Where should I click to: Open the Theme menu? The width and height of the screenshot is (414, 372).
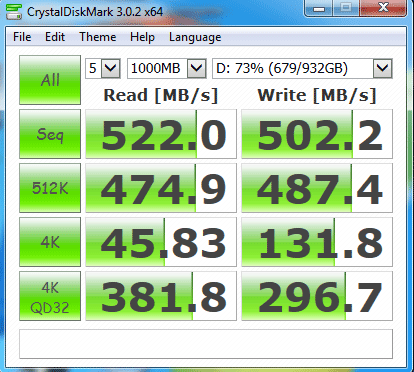[x=98, y=37]
